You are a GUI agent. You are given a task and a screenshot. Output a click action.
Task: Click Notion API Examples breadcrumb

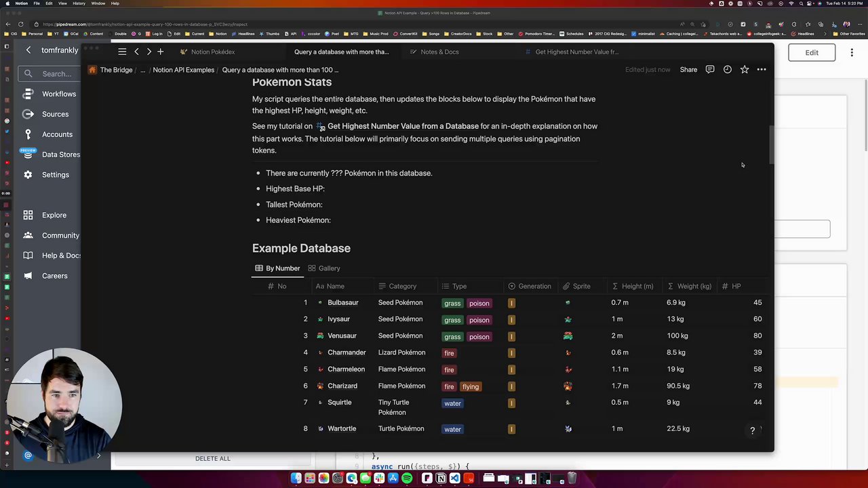pos(183,70)
